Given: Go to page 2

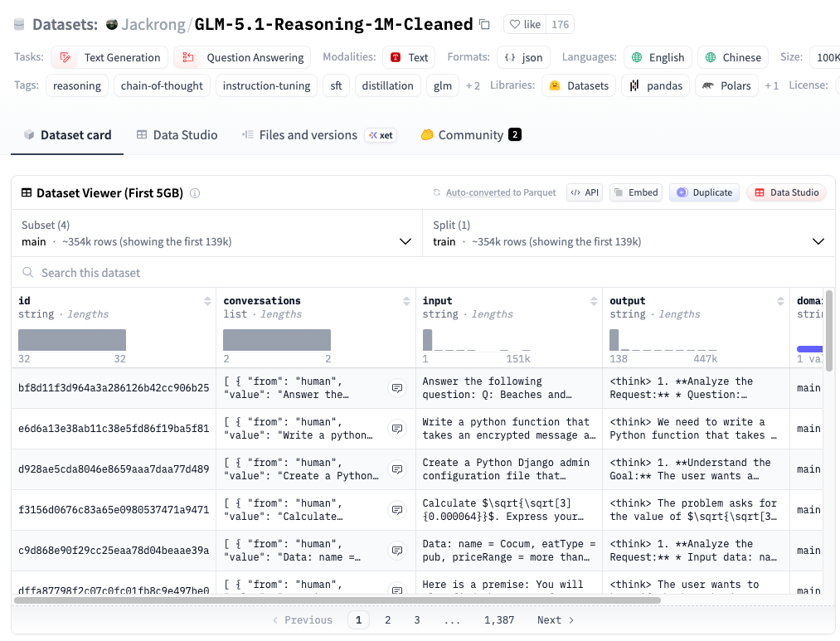Looking at the screenshot, I should pos(388,619).
